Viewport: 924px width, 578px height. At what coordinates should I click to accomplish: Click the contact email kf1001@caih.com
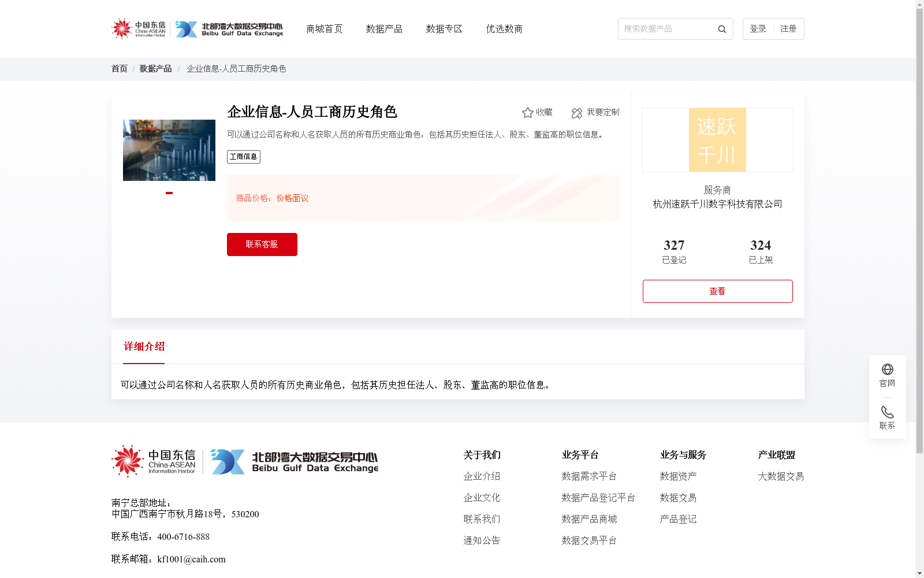[191, 560]
